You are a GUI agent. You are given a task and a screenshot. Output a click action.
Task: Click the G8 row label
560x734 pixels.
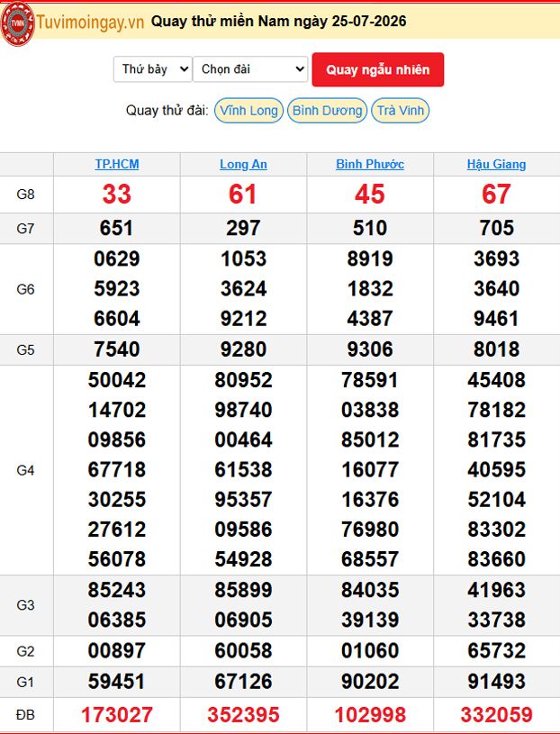point(26,195)
